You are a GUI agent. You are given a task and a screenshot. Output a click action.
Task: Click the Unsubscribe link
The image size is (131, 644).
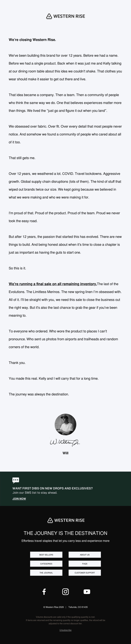(x=65, y=630)
